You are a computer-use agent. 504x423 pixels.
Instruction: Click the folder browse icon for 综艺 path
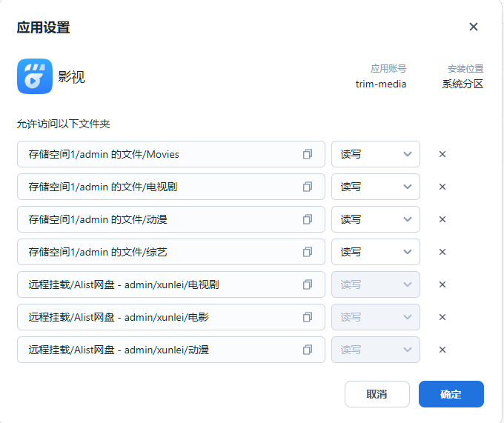(308, 252)
